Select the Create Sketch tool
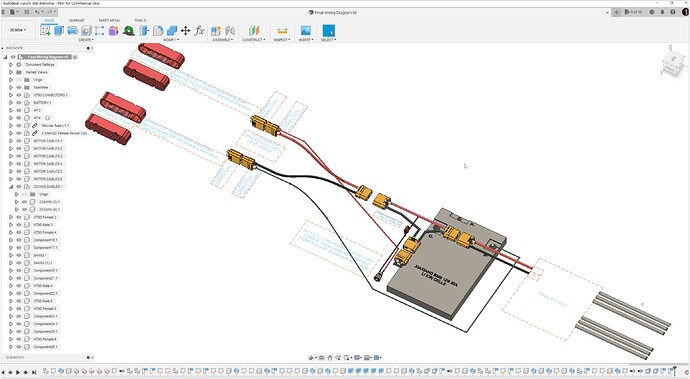Screen dimensions: 690x379 point(45,30)
